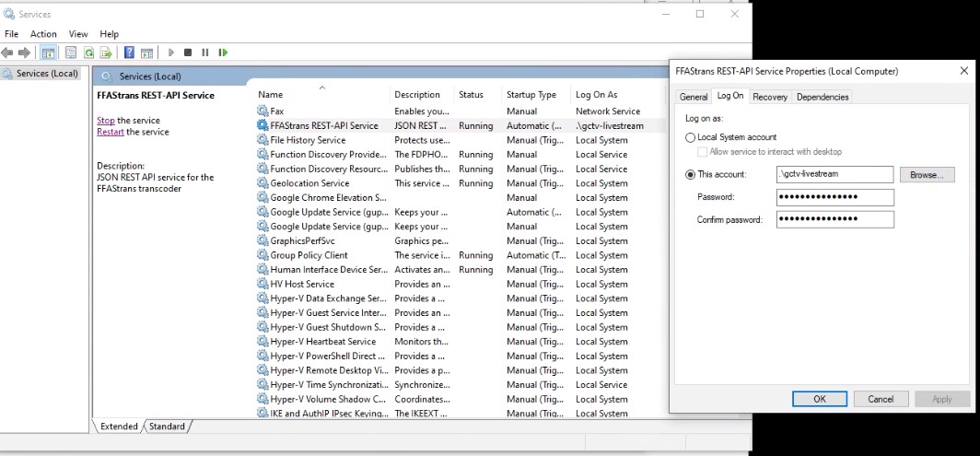Click the Start Service play icon
This screenshot has width=980, height=456.
pos(170,53)
